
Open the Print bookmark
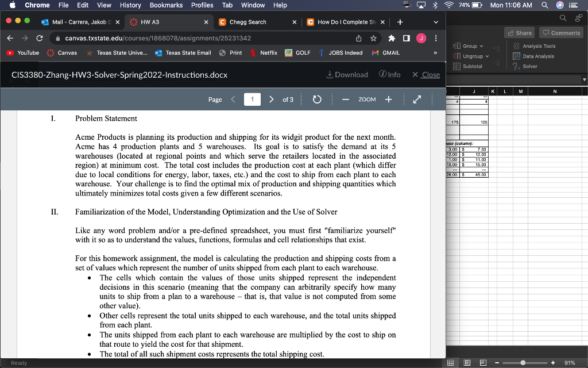[231, 53]
